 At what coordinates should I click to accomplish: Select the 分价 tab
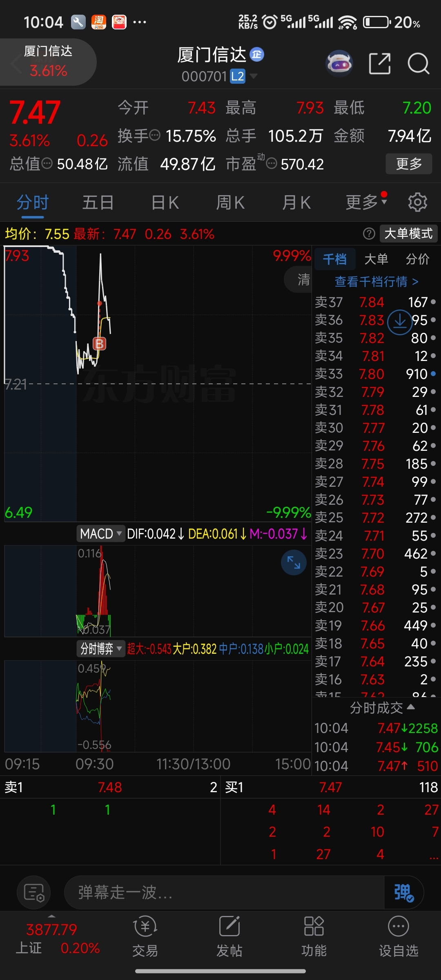[x=418, y=259]
